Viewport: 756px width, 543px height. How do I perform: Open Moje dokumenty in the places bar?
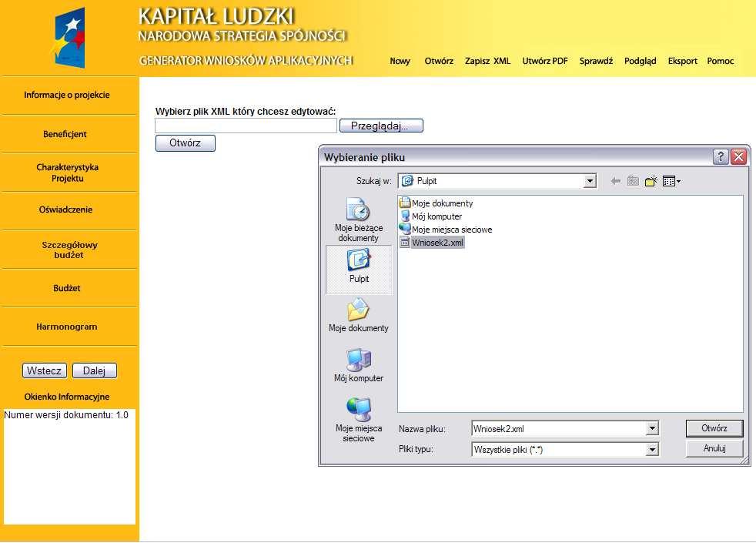359,315
